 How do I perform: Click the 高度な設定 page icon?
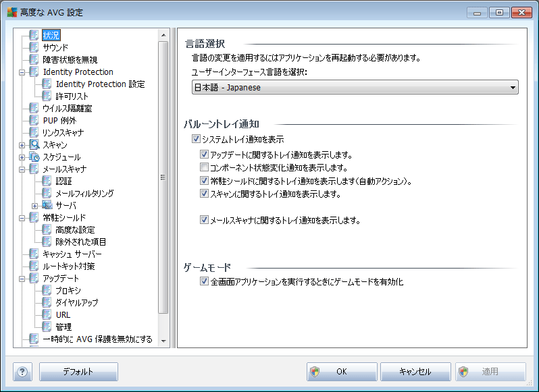click(x=47, y=229)
